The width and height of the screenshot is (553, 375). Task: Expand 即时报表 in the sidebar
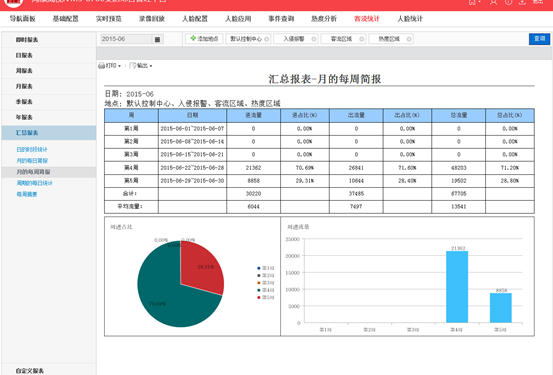point(49,40)
